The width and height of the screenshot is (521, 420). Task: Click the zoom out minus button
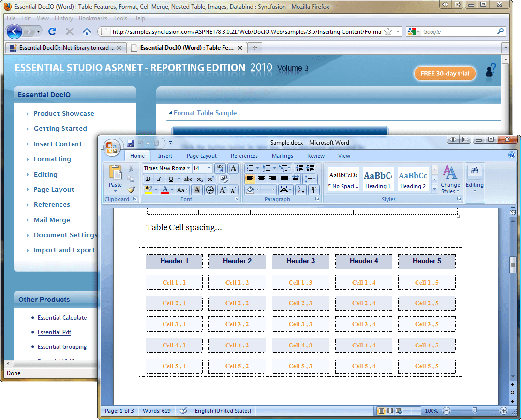click(x=447, y=411)
